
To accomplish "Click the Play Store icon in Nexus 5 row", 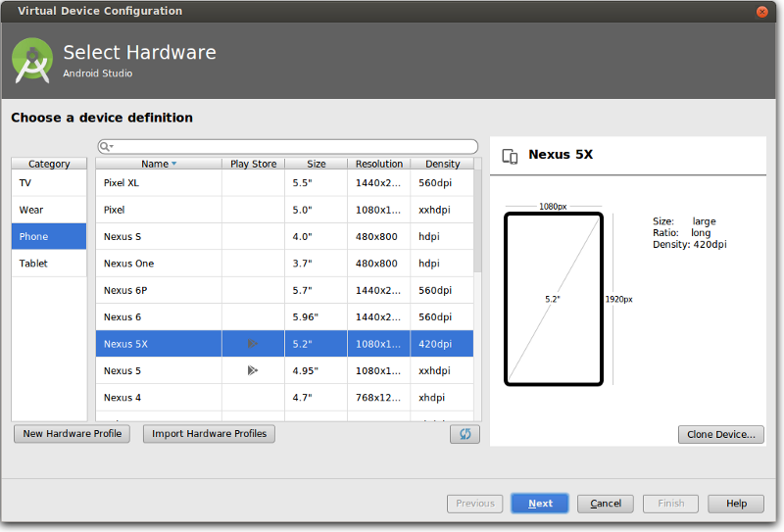I will click(253, 370).
